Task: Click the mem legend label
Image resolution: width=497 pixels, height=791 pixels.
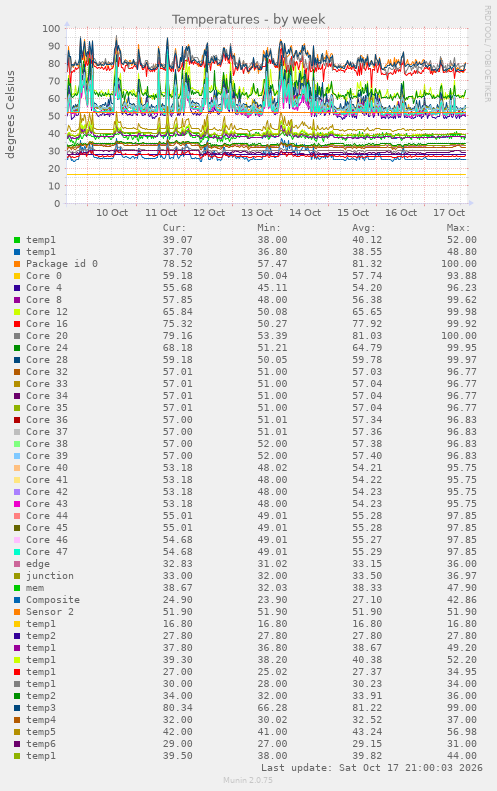Action: point(35,588)
